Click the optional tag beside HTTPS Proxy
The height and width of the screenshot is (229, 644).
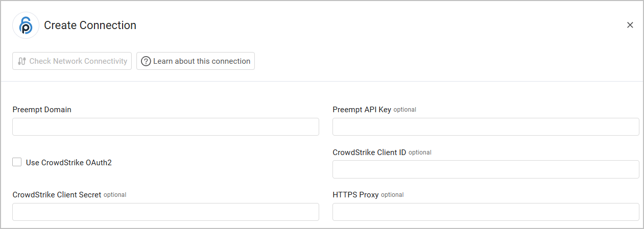click(392, 195)
